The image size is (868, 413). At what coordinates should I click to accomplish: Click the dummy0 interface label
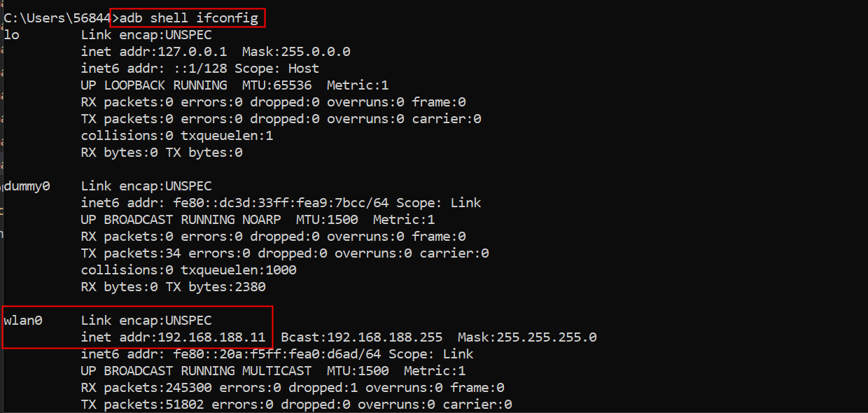tap(27, 186)
